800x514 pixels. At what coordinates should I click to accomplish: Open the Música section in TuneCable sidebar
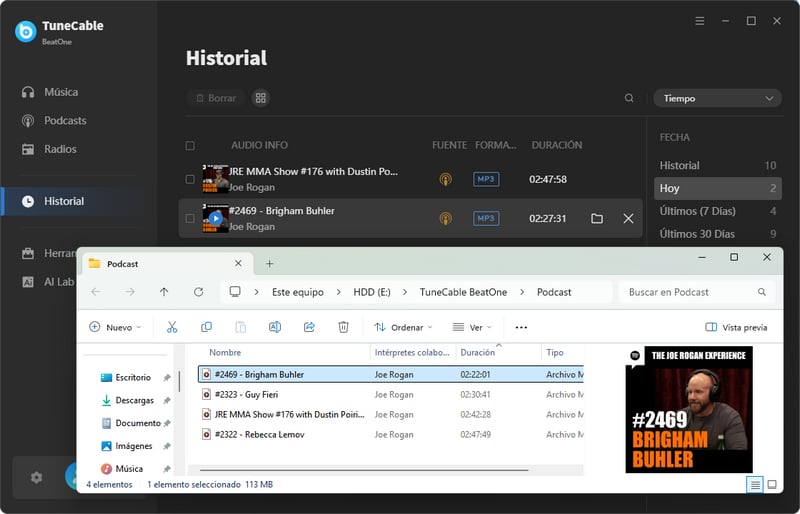click(50, 92)
